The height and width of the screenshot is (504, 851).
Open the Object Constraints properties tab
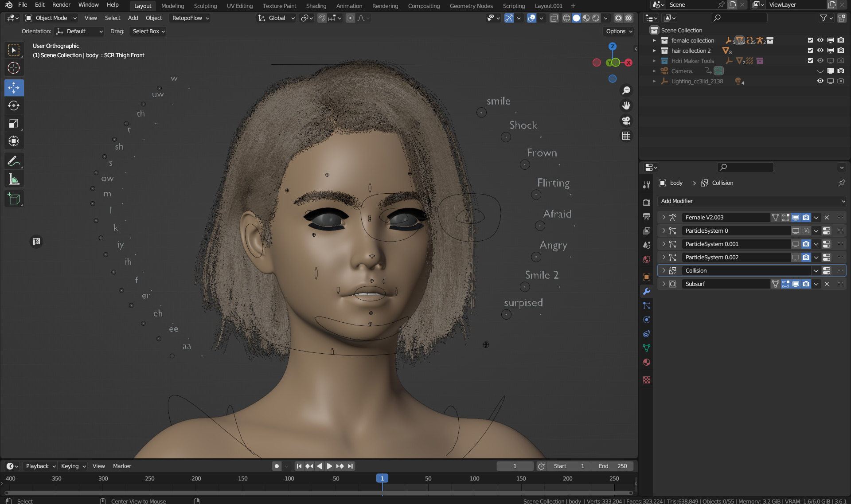click(x=647, y=334)
